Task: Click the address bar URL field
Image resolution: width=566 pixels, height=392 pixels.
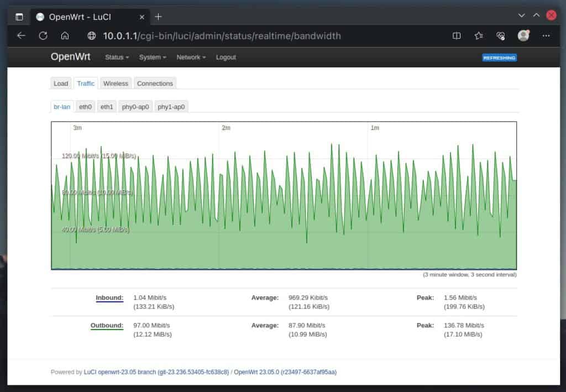Action: [x=221, y=36]
